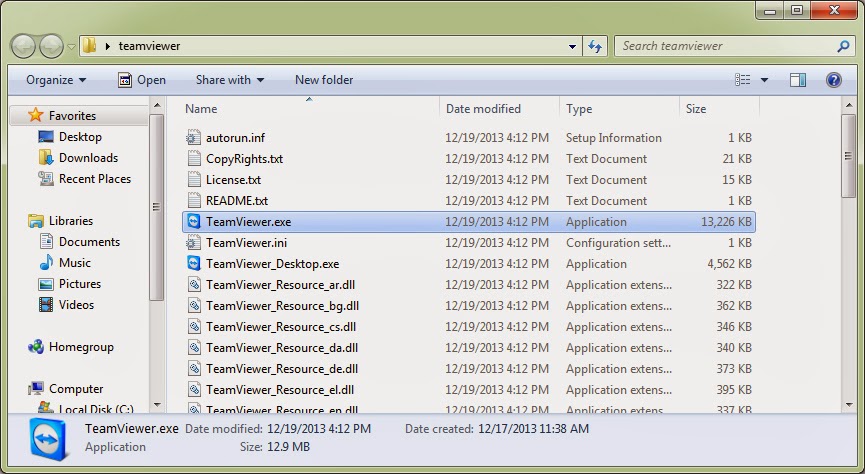Screen dimensions: 865x474
Task: Select the autorun.inf file icon
Action: point(194,137)
